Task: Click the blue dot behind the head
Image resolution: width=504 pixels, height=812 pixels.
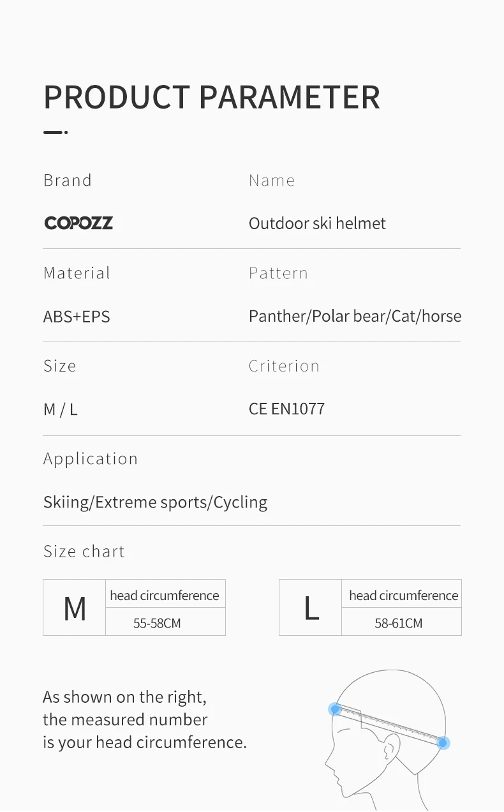Action: 443,742
